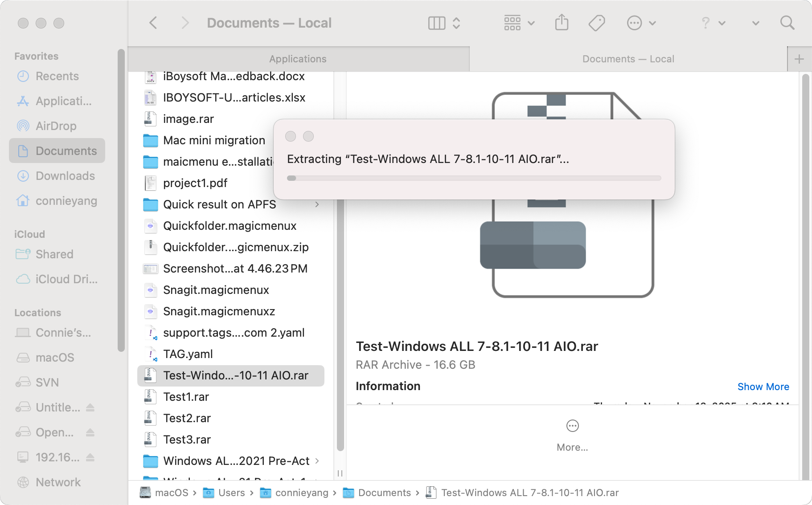Go back with the left arrow
The width and height of the screenshot is (812, 505).
point(153,23)
